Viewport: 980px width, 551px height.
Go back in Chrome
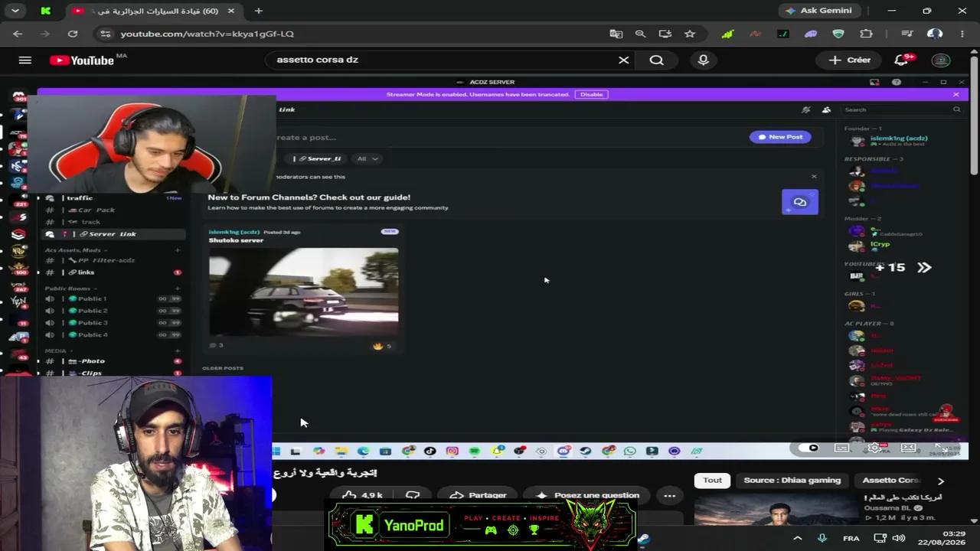(x=18, y=34)
